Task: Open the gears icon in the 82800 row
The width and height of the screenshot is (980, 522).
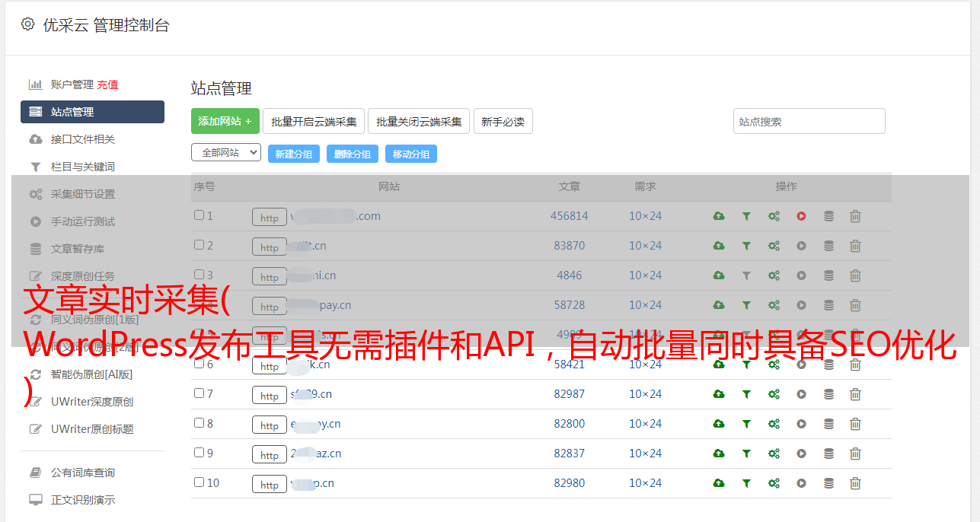Action: [774, 424]
